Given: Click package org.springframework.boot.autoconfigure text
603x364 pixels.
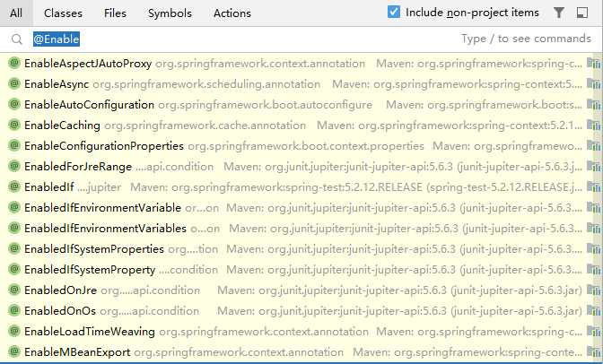Looking at the screenshot, I should [265, 105].
